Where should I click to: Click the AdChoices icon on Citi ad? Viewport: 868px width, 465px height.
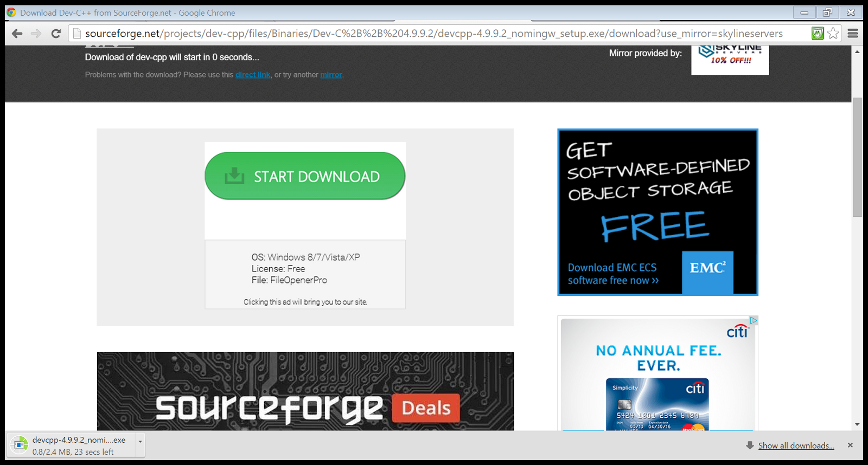(x=754, y=320)
